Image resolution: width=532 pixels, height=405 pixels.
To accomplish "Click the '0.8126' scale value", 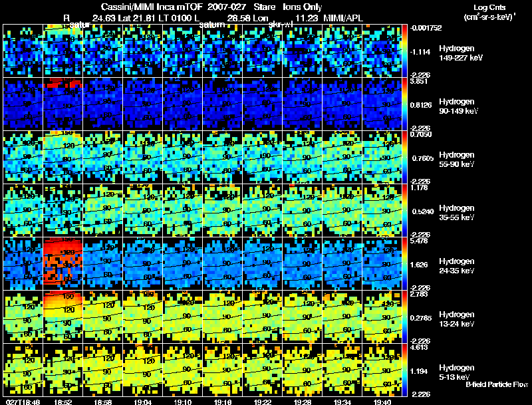I will coord(421,105).
